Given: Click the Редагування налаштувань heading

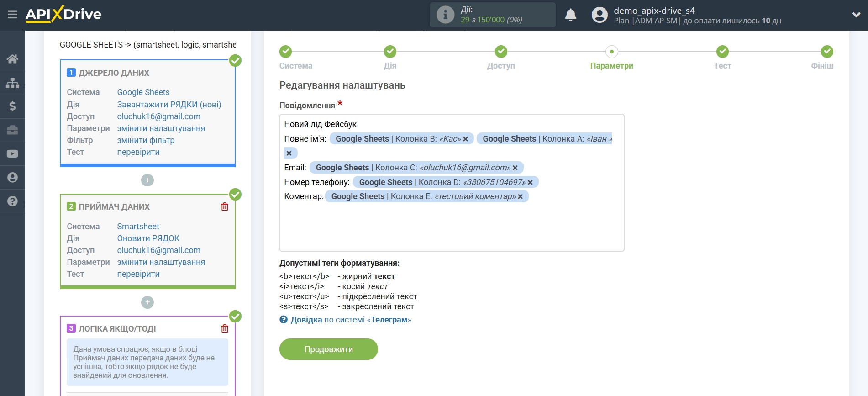Looking at the screenshot, I should 342,85.
